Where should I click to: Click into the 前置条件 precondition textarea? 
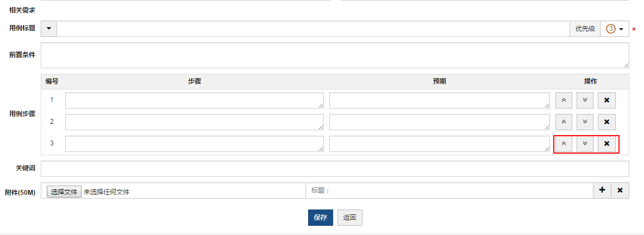[x=335, y=55]
